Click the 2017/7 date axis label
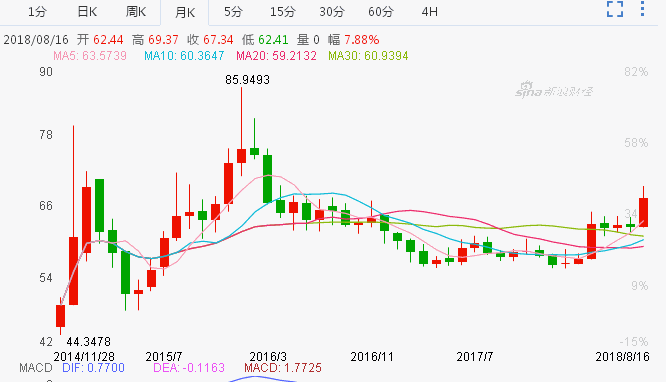 pyautogui.click(x=475, y=357)
